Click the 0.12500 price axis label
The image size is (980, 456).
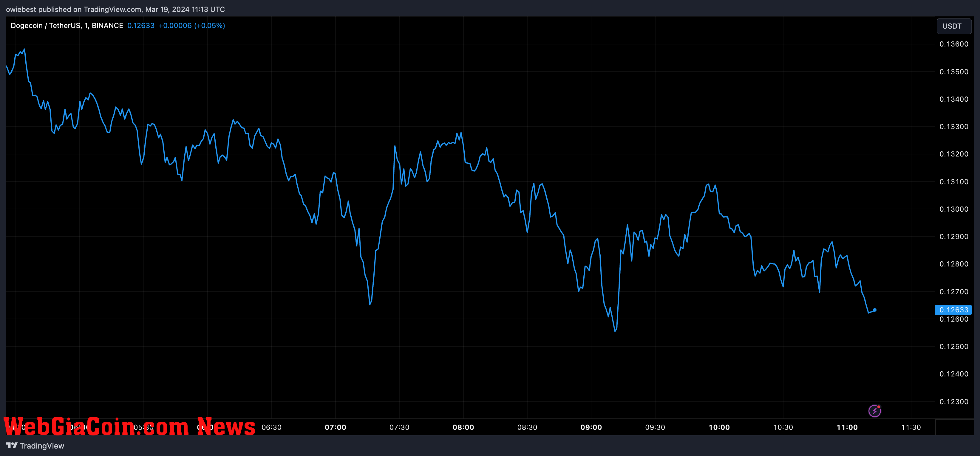pyautogui.click(x=954, y=346)
